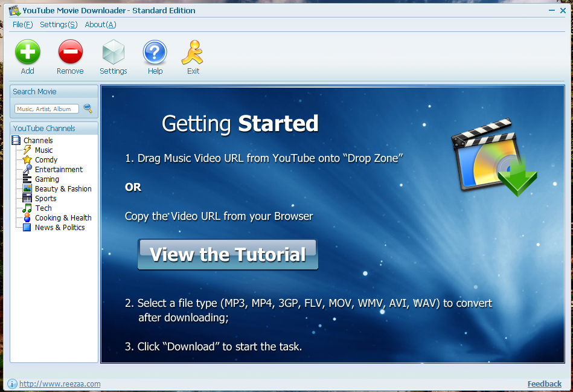
Task: Click the Sports channel keyboard icon
Action: pyautogui.click(x=27, y=198)
